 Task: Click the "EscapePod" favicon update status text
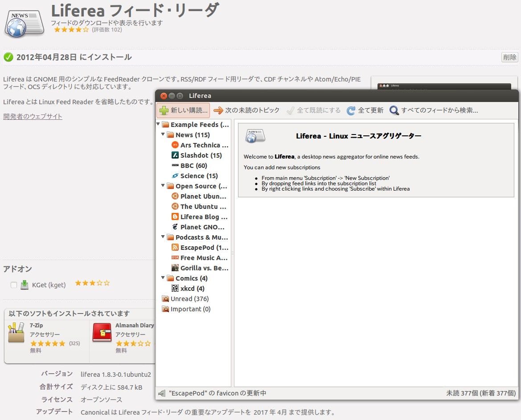217,393
